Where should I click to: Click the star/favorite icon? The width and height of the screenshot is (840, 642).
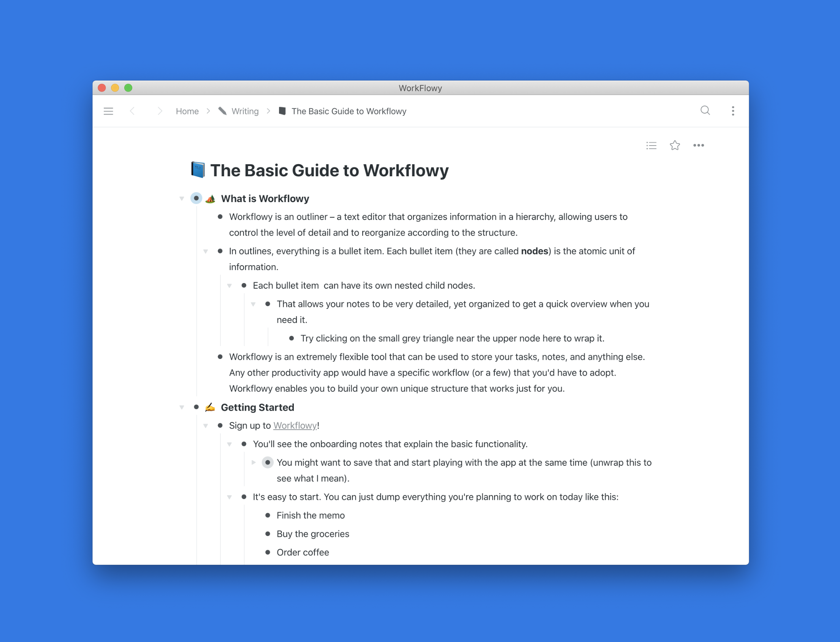tap(675, 145)
